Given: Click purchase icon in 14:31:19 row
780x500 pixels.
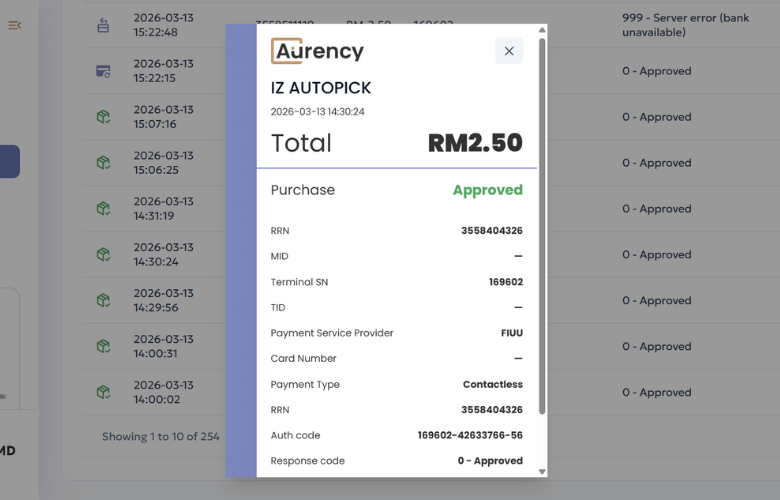Looking at the screenshot, I should pyautogui.click(x=103, y=208).
